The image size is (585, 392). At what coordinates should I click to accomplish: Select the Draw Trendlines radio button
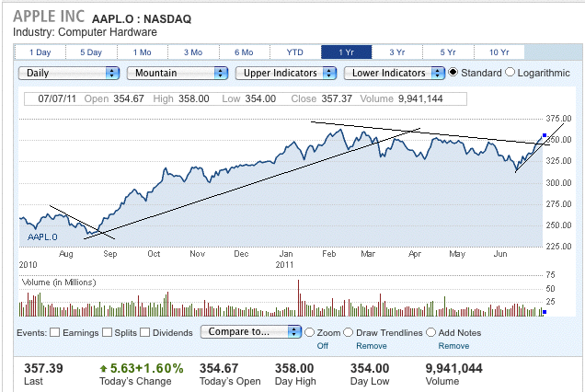(348, 332)
